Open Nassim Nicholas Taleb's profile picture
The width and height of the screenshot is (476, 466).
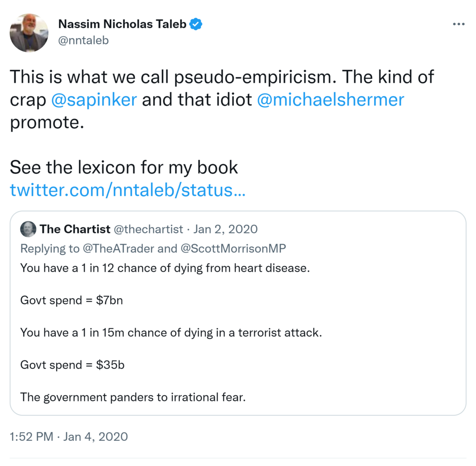pyautogui.click(x=29, y=33)
